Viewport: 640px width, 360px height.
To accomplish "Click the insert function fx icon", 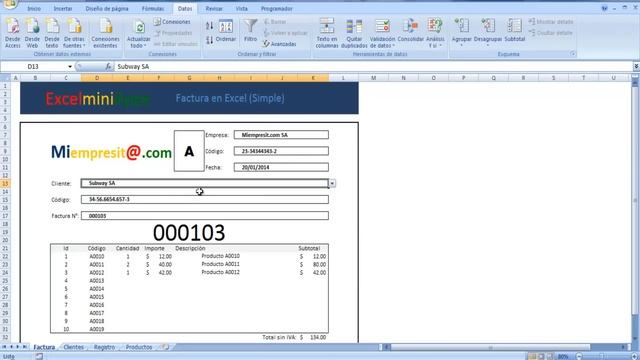I will click(x=108, y=67).
